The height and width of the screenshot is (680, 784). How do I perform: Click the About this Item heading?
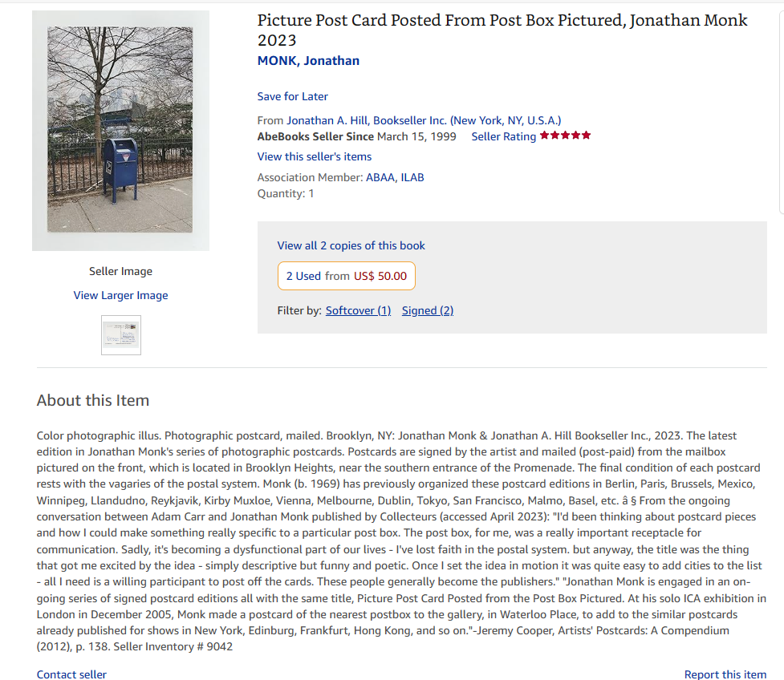point(93,400)
